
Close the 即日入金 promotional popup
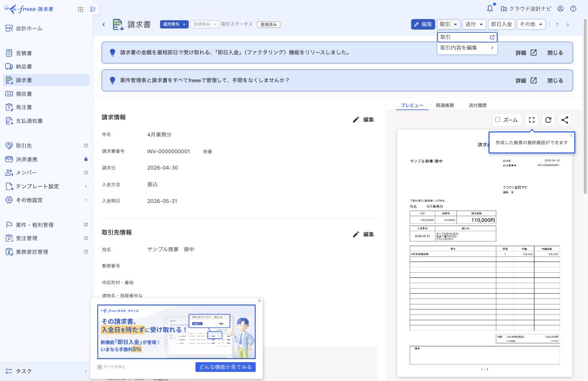[x=259, y=301]
